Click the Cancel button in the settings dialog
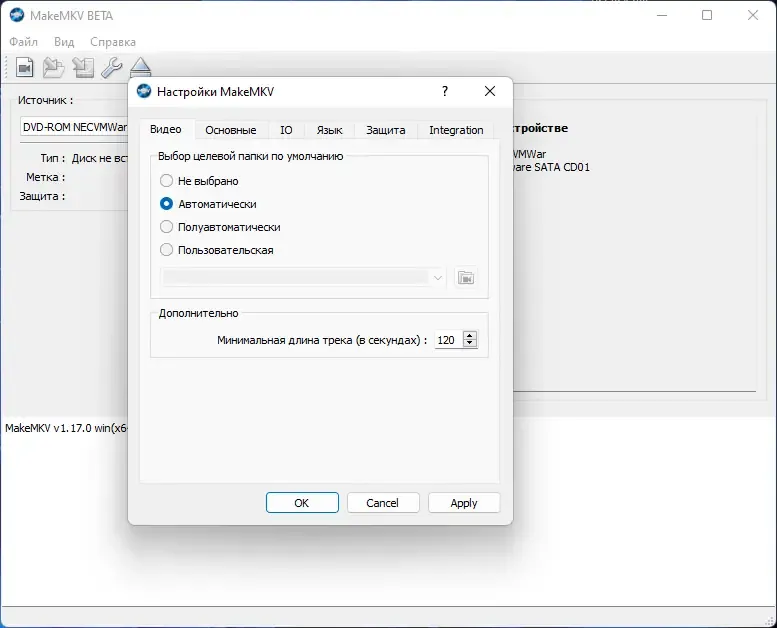This screenshot has height=628, width=777. pyautogui.click(x=383, y=503)
